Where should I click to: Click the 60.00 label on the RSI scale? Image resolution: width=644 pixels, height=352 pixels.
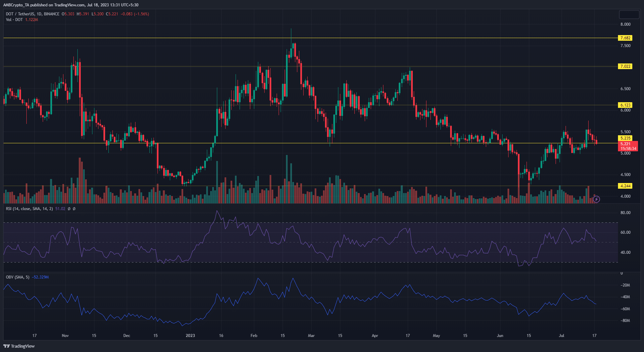pyautogui.click(x=625, y=232)
